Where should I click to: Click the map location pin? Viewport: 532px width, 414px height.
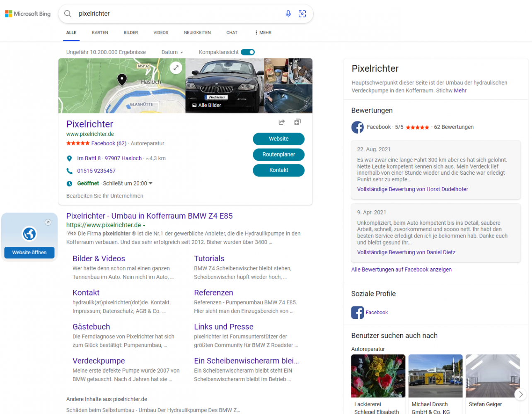click(122, 79)
